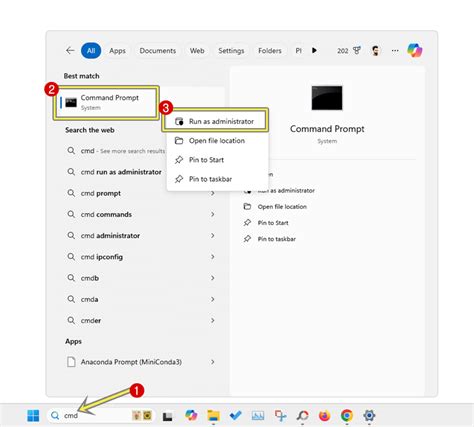Show more filters with the play arrow
The width and height of the screenshot is (474, 427).
314,51
